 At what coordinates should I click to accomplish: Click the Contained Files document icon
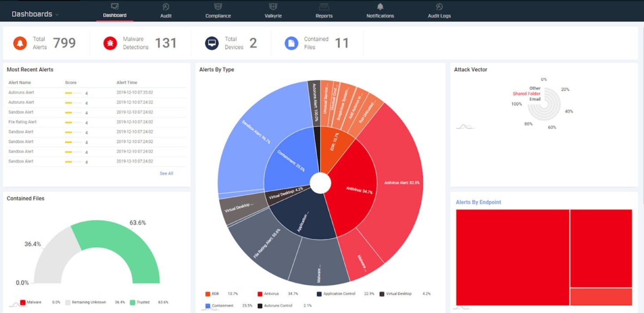[292, 43]
